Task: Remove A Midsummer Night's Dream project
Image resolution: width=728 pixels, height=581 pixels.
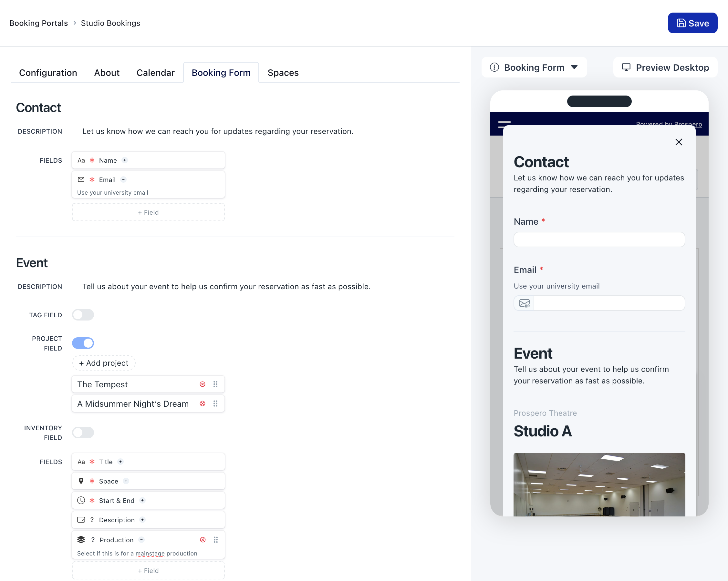Action: (x=203, y=403)
